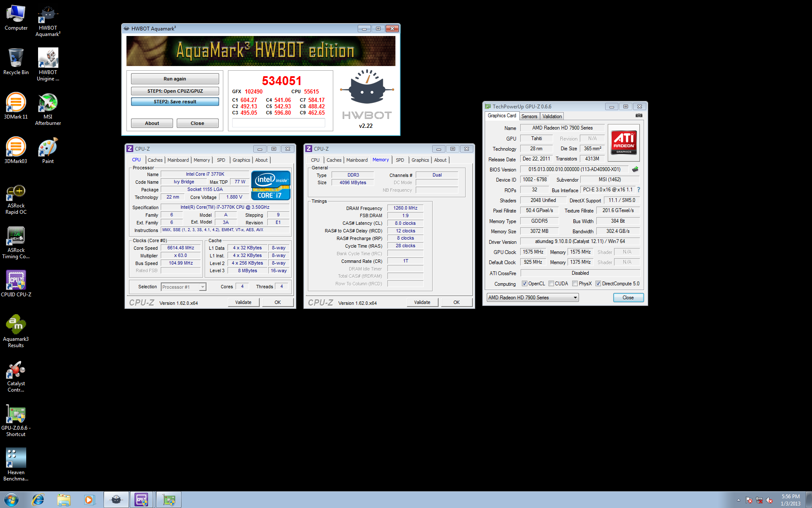812x508 pixels.
Task: Click the BIOS save chip icon in GPU-Z
Action: (x=635, y=169)
